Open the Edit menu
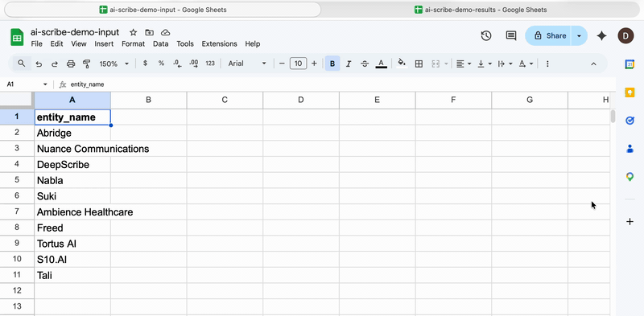Viewport: 644px width, 316px height. pyautogui.click(x=56, y=44)
